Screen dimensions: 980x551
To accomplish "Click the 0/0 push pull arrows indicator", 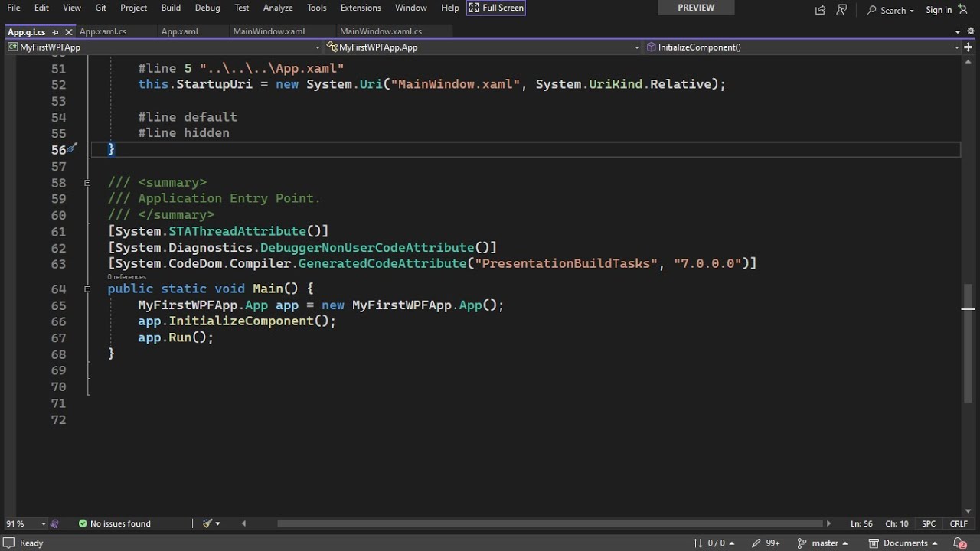I will click(x=714, y=543).
